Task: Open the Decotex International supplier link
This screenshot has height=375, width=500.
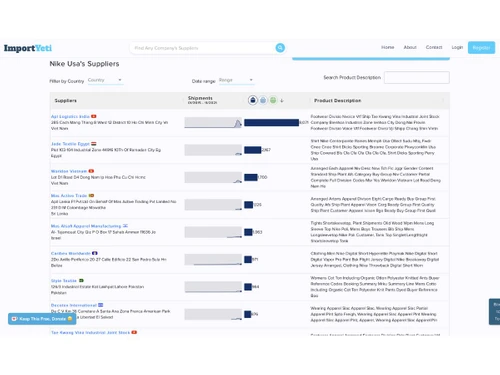Action: [x=74, y=305]
